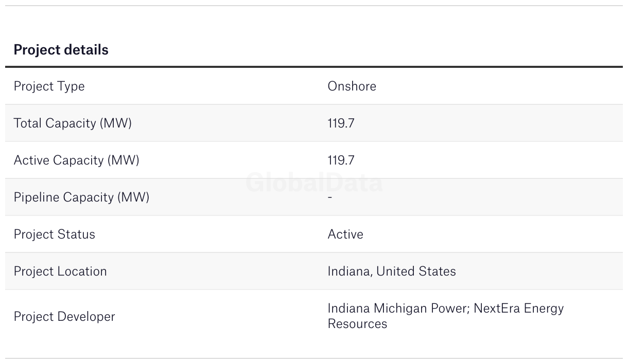This screenshot has height=364, width=628.
Task: Click the Project details heading
Action: point(61,50)
